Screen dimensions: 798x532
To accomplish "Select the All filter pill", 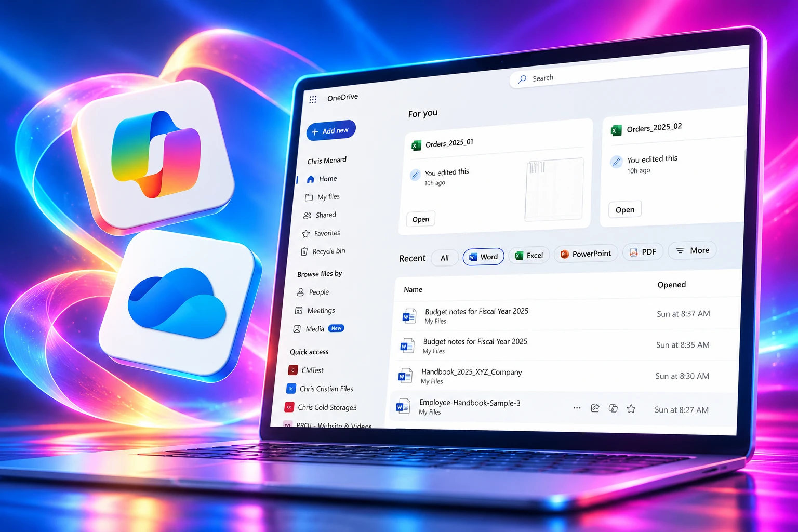I will coord(445,258).
